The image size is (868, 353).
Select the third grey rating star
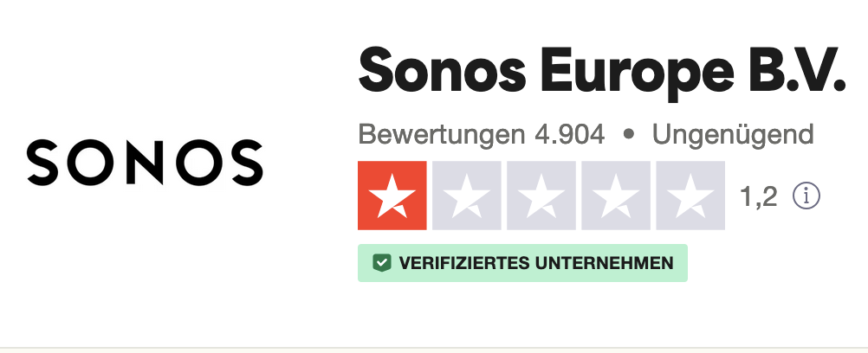(541, 196)
